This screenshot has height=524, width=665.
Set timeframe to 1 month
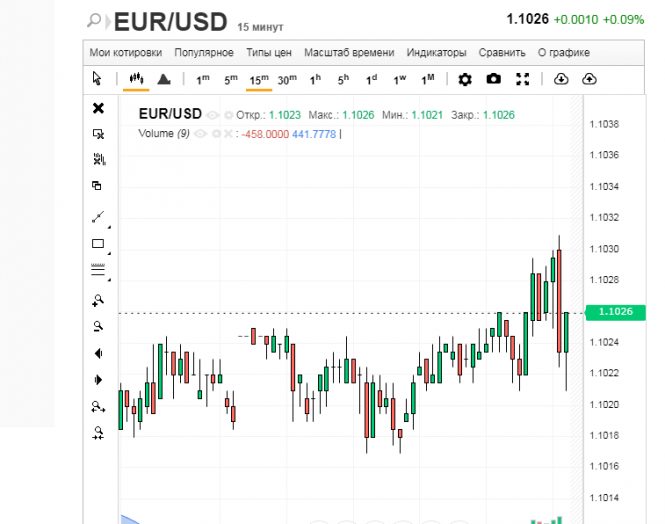(428, 79)
